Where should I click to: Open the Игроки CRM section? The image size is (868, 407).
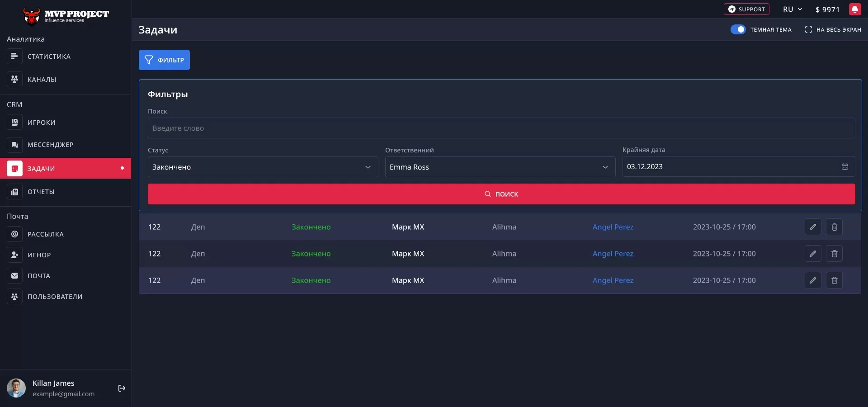click(x=14, y=122)
